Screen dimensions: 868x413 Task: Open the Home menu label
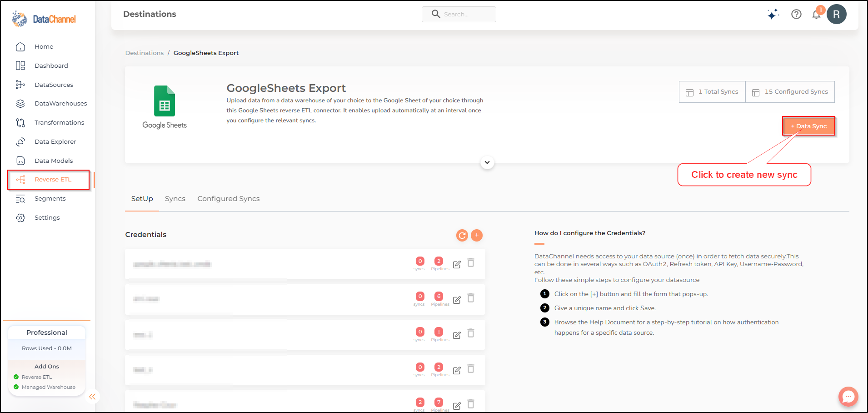point(44,47)
